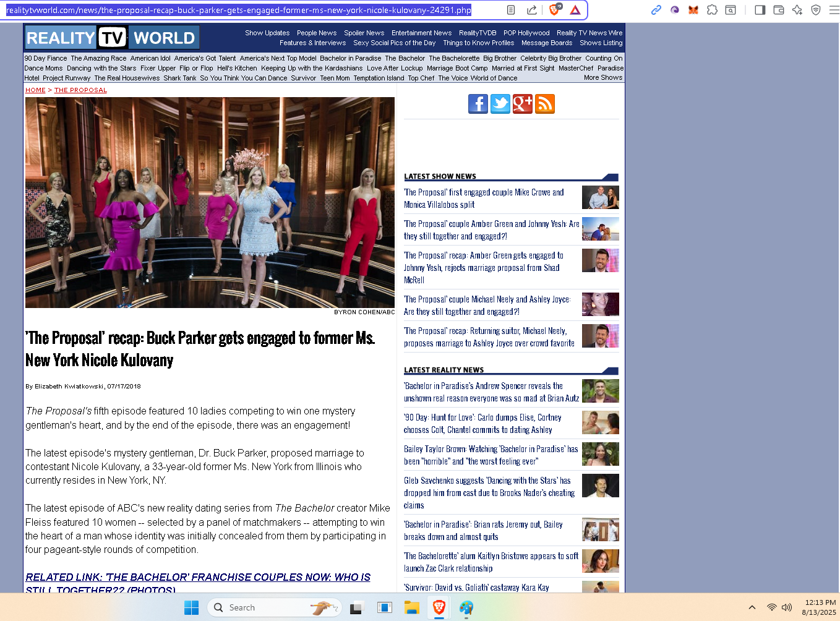Open '90 Day: Hunt for Love' story

pyautogui.click(x=482, y=424)
